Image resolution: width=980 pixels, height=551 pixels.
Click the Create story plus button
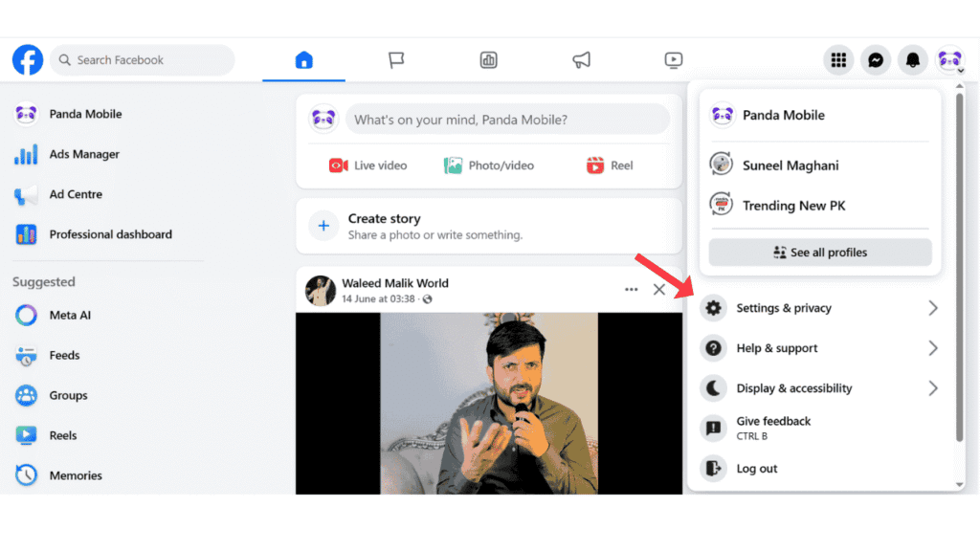(x=323, y=226)
